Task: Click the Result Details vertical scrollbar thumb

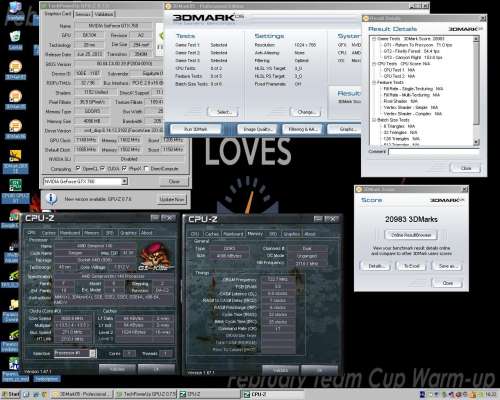Action: click(476, 83)
